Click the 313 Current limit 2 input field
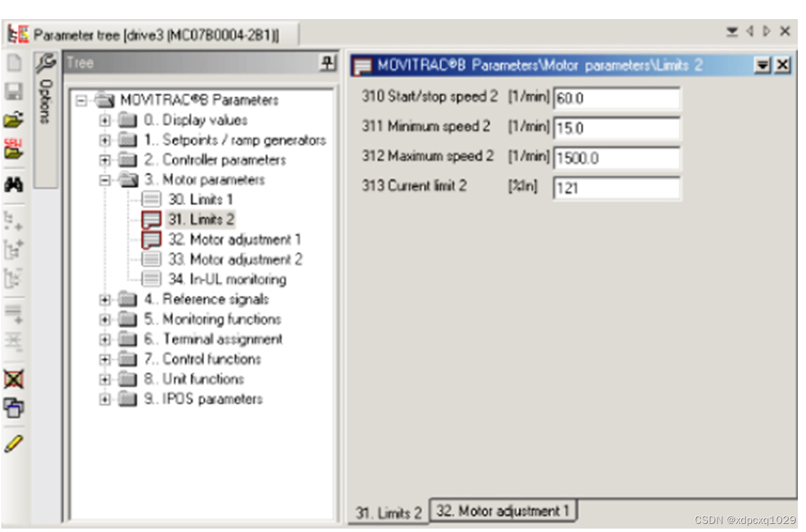 616,188
